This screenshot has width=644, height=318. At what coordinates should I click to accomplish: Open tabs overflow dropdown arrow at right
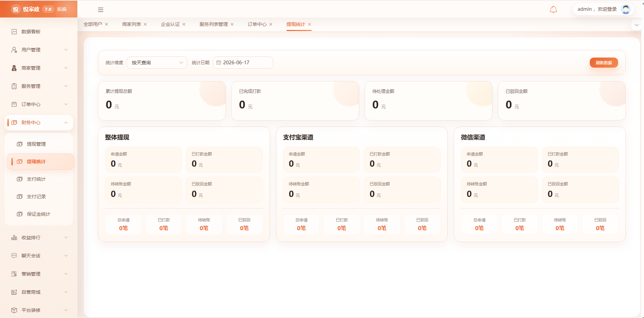tap(636, 25)
